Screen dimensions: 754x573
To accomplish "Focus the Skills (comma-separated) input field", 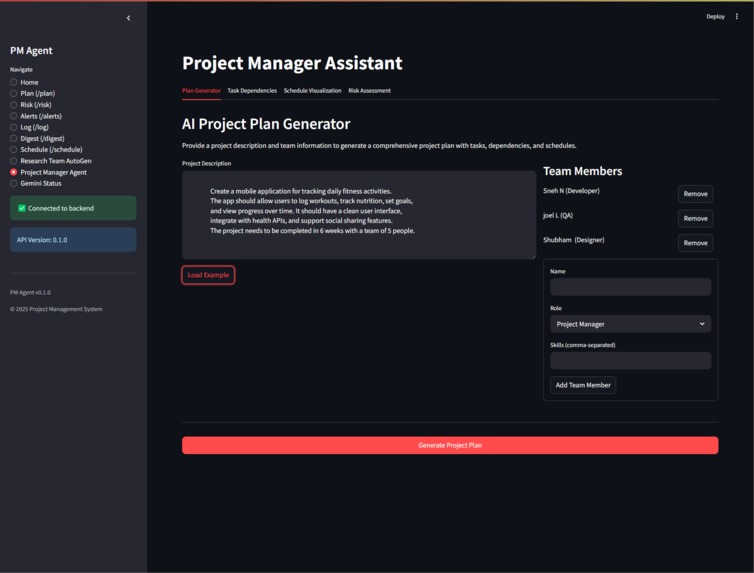I will [x=630, y=361].
